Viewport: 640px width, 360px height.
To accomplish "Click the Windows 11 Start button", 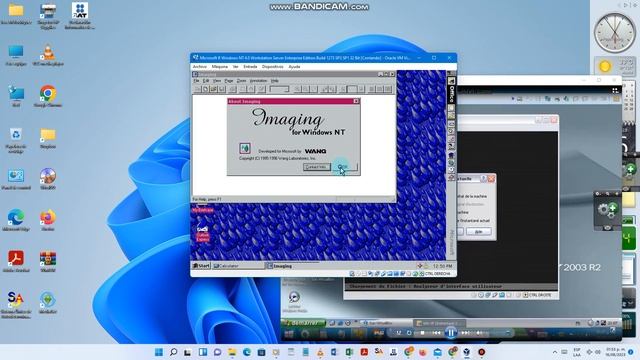I will (x=159, y=352).
